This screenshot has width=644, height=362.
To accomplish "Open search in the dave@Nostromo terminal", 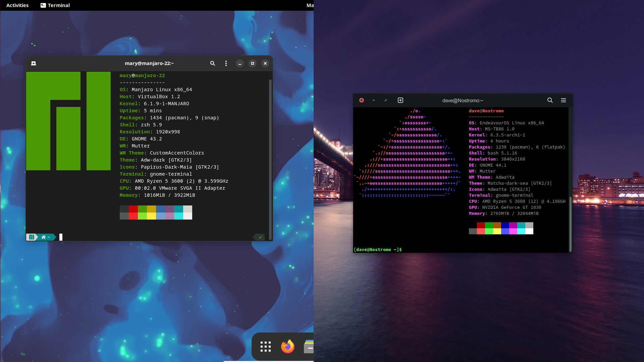I will tap(550, 100).
